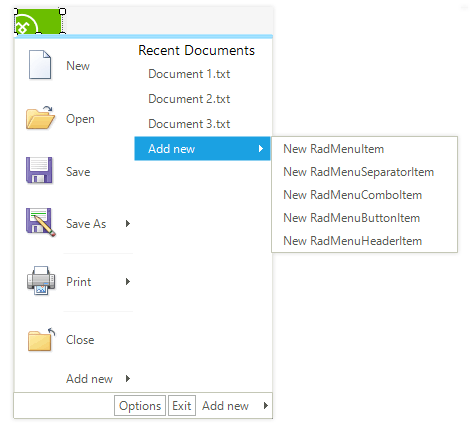Expand the left column Add new arrow

tap(128, 379)
